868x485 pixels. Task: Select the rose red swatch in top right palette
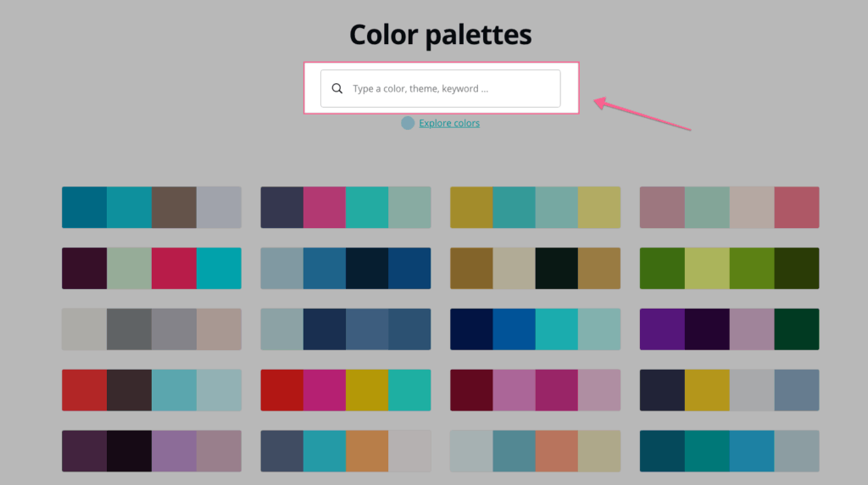[797, 207]
